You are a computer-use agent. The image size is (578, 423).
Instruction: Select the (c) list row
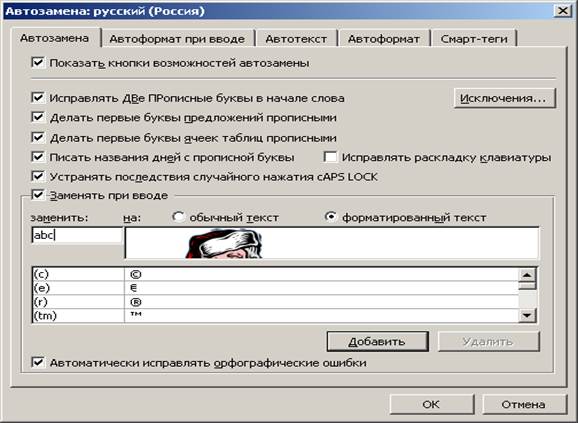(x=275, y=275)
